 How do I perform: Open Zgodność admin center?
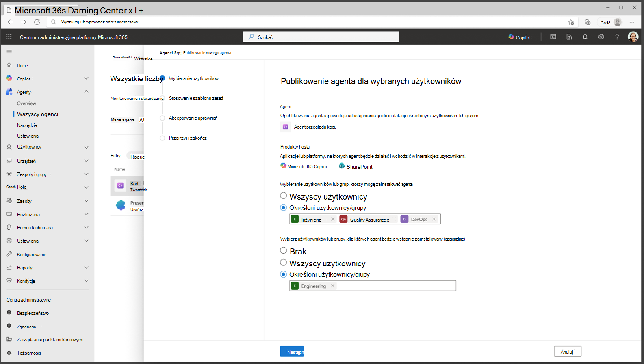26,327
